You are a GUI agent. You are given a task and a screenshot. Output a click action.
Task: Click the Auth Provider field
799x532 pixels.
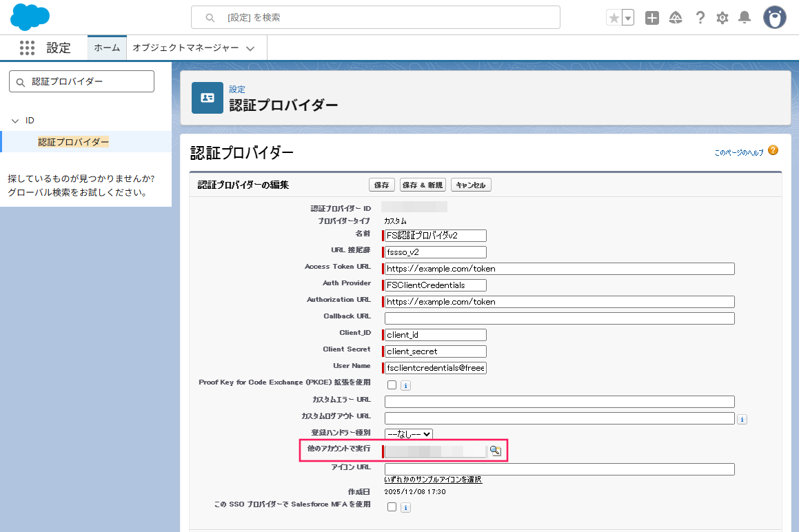coord(435,285)
